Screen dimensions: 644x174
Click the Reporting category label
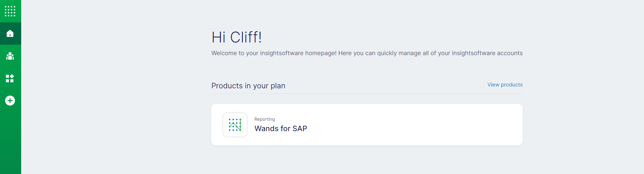tap(265, 119)
